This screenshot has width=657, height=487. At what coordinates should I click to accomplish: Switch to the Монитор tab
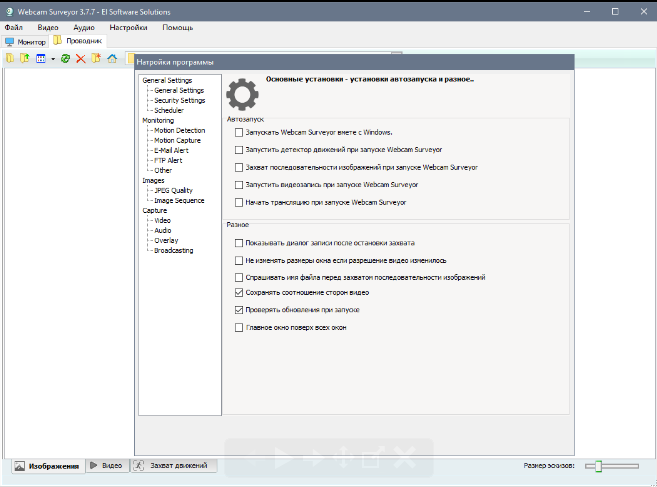[25, 42]
